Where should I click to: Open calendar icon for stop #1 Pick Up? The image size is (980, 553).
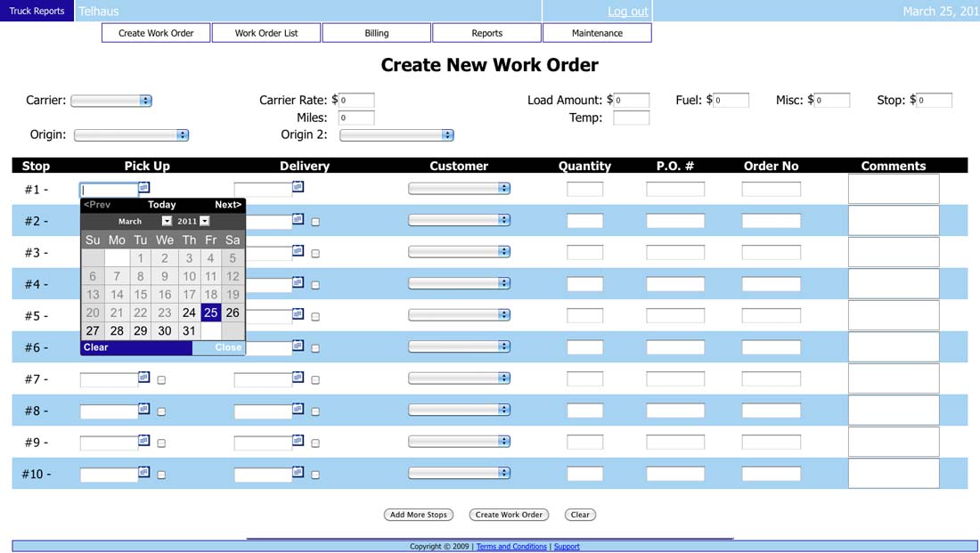coord(144,188)
